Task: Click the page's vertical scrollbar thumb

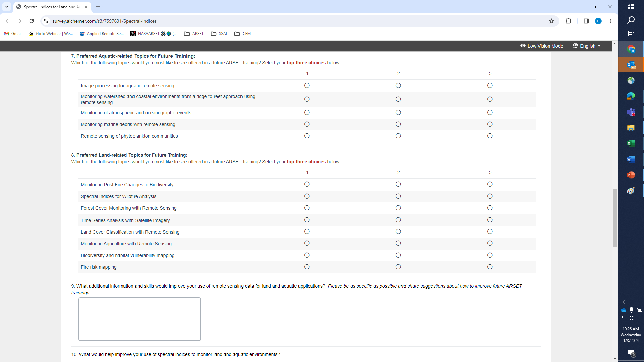Action: pyautogui.click(x=614, y=218)
